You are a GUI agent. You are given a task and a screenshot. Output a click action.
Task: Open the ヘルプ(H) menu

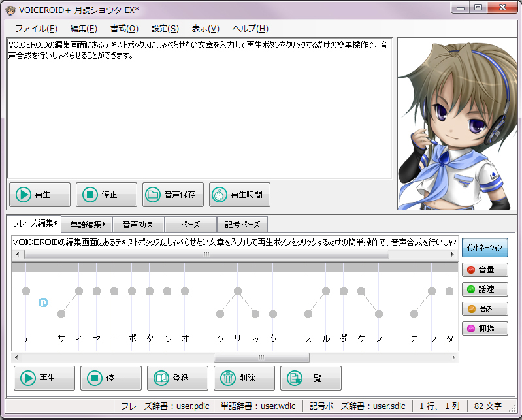click(x=250, y=29)
